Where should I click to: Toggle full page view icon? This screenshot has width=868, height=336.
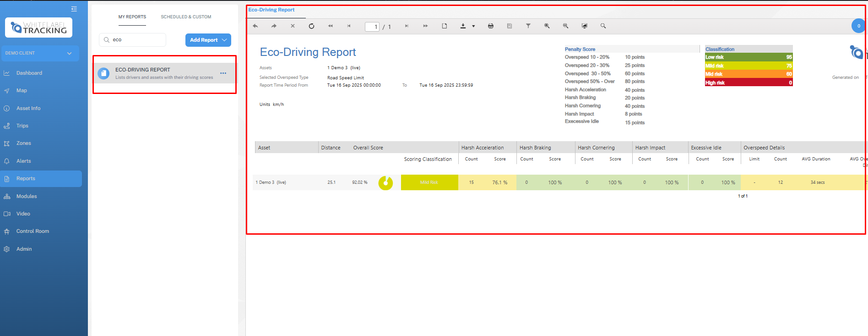coord(584,26)
